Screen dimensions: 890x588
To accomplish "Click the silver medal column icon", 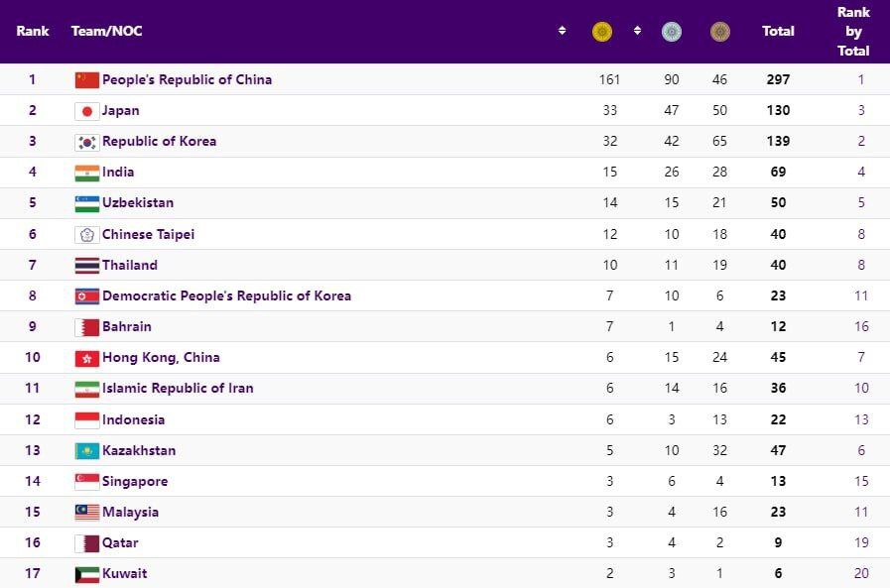I will 672,32.
